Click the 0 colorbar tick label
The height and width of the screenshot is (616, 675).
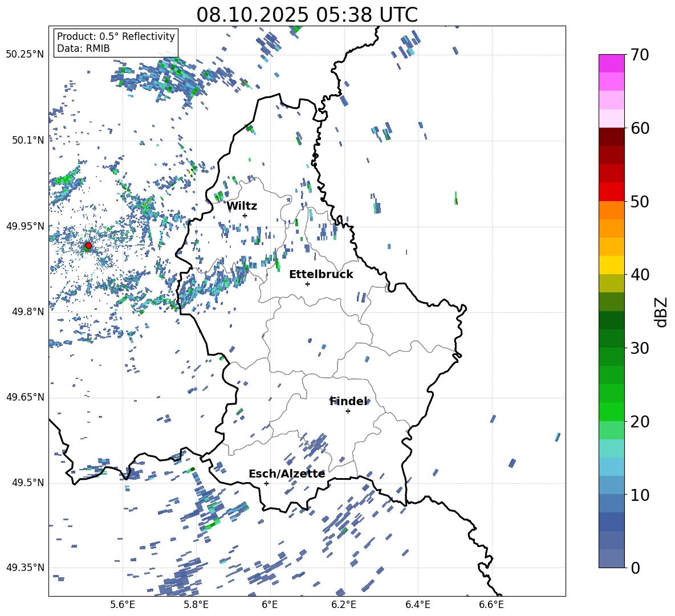[635, 568]
